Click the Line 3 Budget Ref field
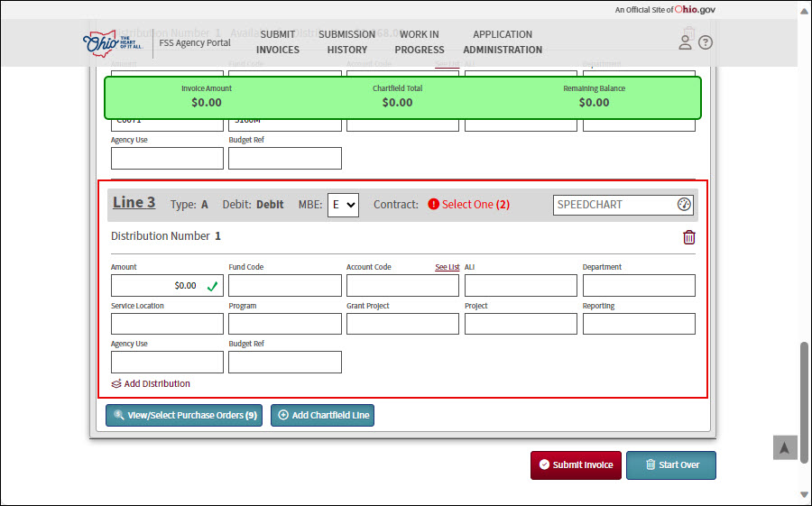Viewport: 812px width, 506px height. click(285, 362)
